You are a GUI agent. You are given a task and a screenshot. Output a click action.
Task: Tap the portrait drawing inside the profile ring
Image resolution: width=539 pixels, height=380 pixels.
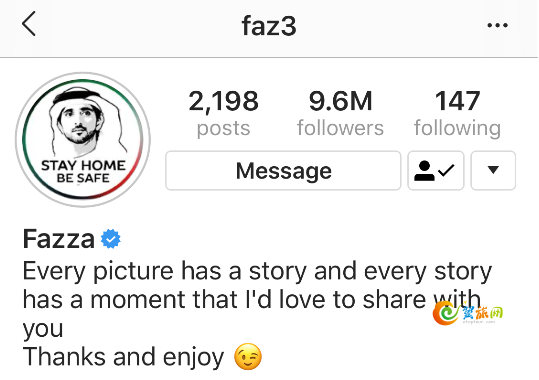[84, 121]
